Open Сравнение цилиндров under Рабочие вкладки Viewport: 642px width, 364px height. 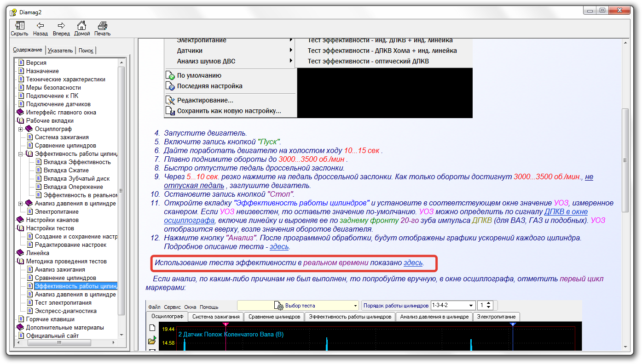pyautogui.click(x=65, y=145)
